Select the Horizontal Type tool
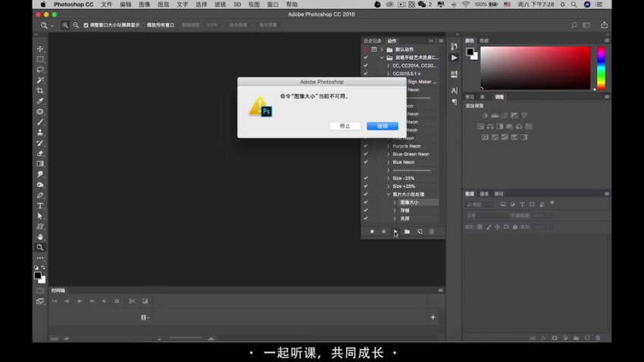This screenshot has height=362, width=644. tap(40, 206)
